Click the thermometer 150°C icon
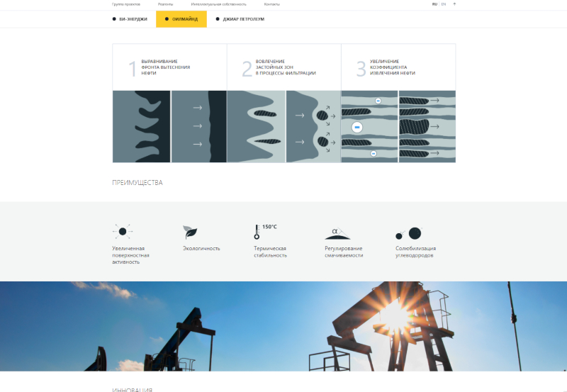This screenshot has height=392, width=567. [x=257, y=232]
